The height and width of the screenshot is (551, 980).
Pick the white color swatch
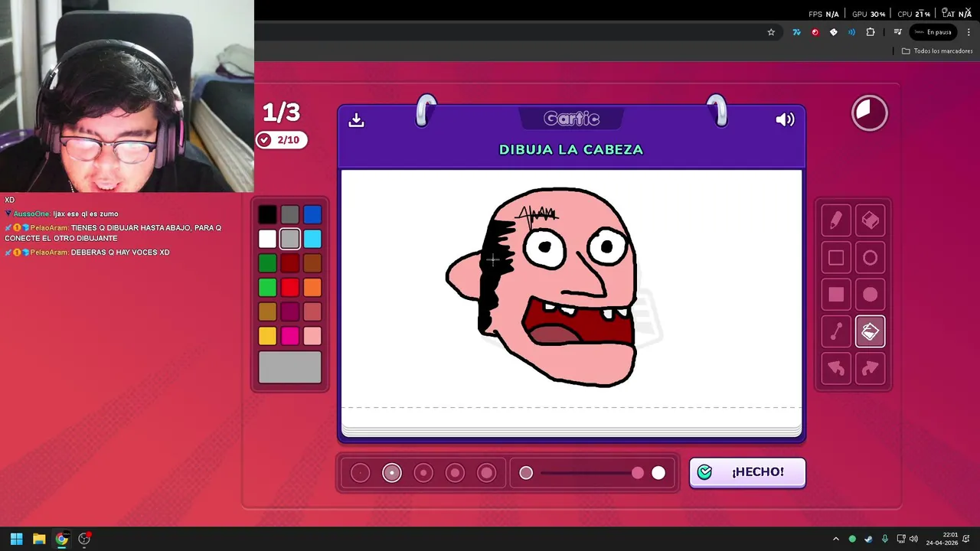click(267, 240)
